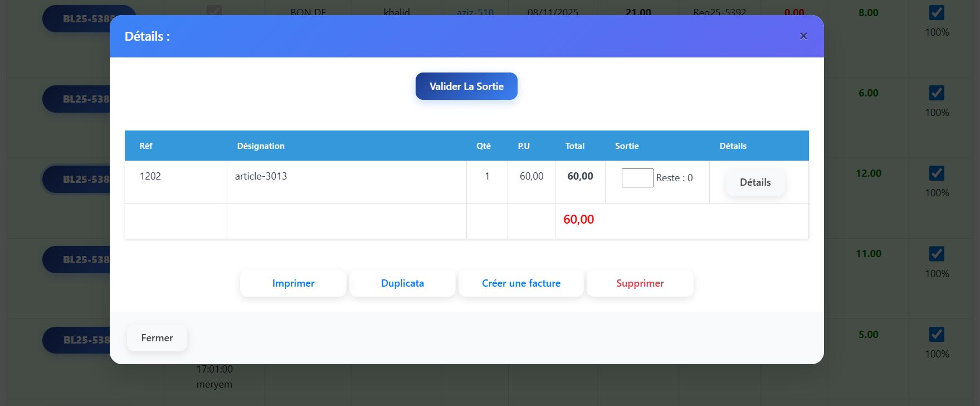Close the Détails dialog with the X

(803, 36)
